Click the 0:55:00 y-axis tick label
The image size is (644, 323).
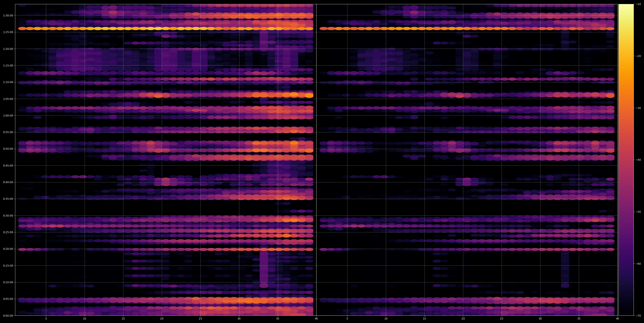click(x=8, y=132)
